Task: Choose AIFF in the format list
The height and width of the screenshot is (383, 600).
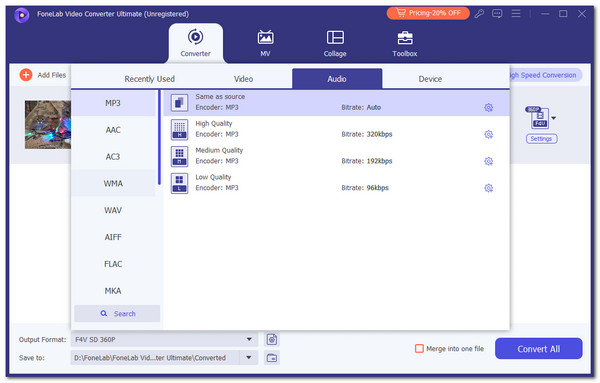Action: (x=113, y=237)
